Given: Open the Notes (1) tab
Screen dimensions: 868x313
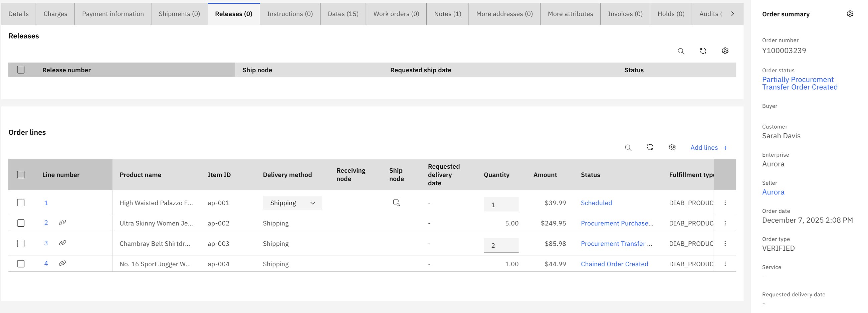Looking at the screenshot, I should pos(447,14).
